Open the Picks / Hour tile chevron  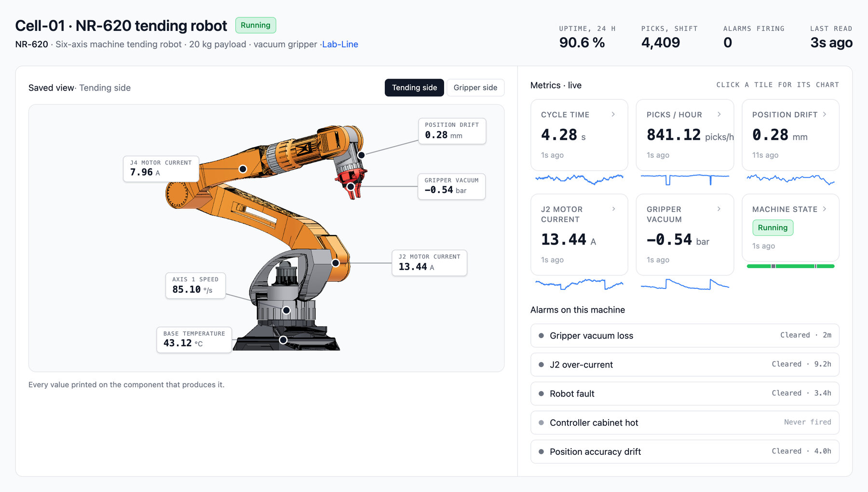(x=719, y=114)
